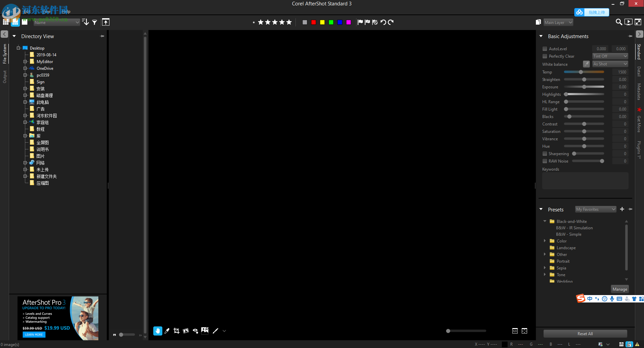Enable the Sharpening checkbox
This screenshot has height=348, width=644.
[x=545, y=154]
